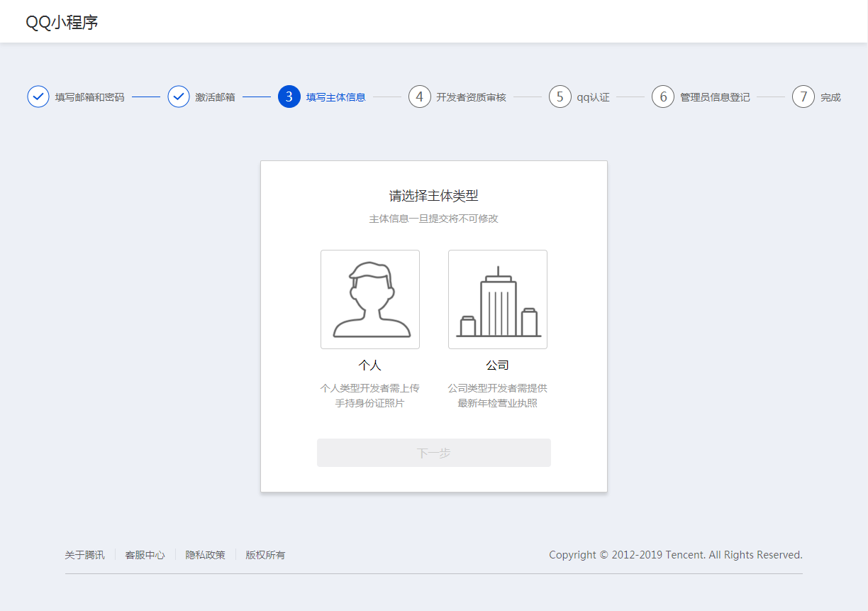
Task: Click the step 4 circle icon
Action: pyautogui.click(x=420, y=97)
